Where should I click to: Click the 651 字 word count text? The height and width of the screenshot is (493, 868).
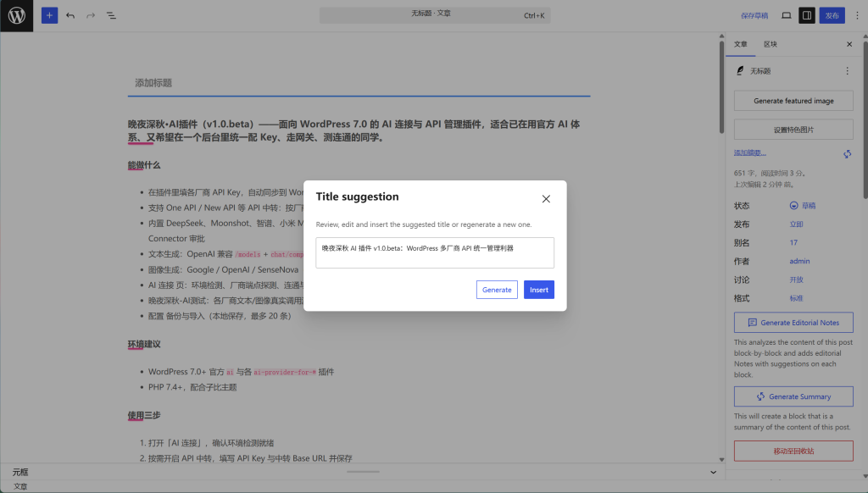[x=746, y=173]
